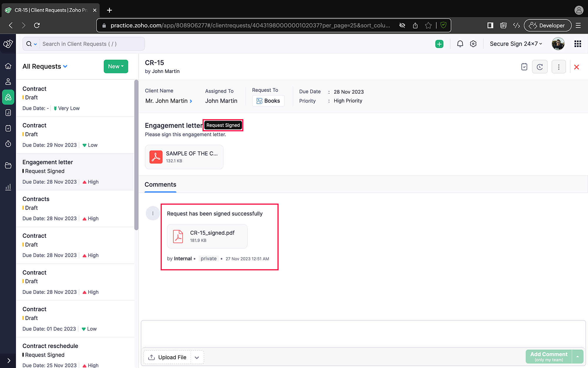Screen dimensions: 588x368
Task: Expand the Upload File options arrow
Action: tap(197, 357)
